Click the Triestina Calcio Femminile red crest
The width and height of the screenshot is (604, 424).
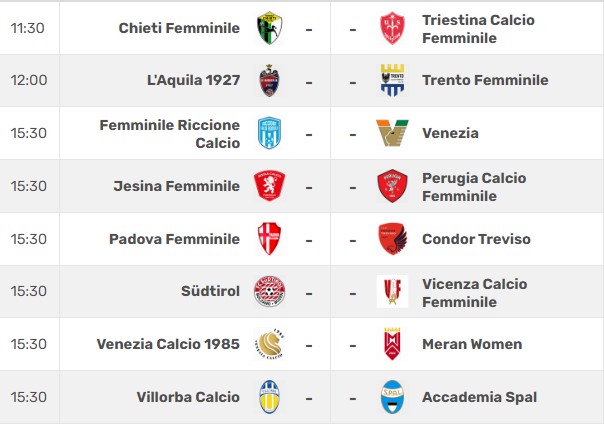click(392, 28)
